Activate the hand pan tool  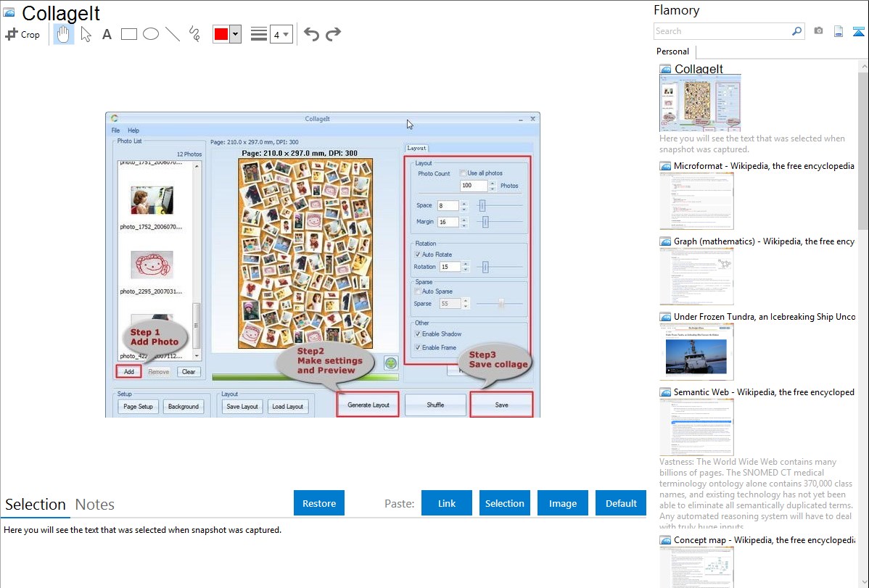tap(64, 34)
